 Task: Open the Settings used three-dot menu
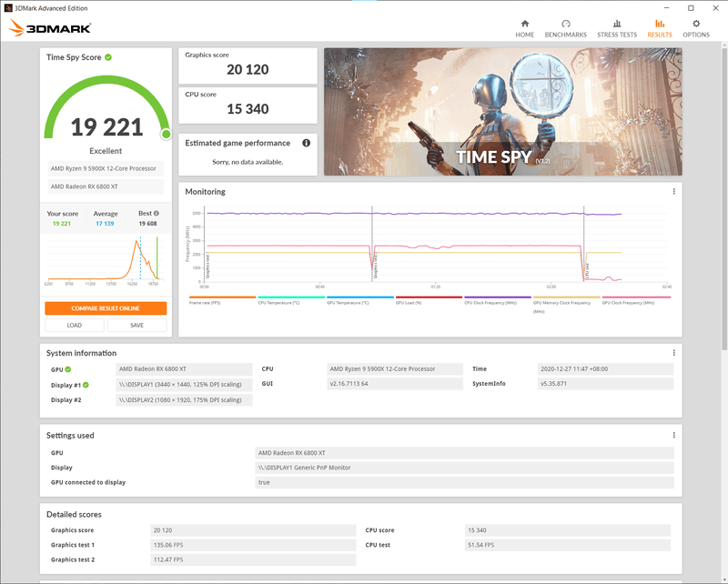(x=673, y=435)
